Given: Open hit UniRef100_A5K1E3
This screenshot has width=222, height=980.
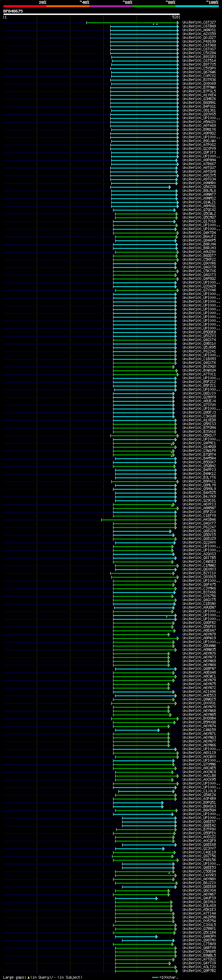Looking at the screenshot, I should click(199, 910).
